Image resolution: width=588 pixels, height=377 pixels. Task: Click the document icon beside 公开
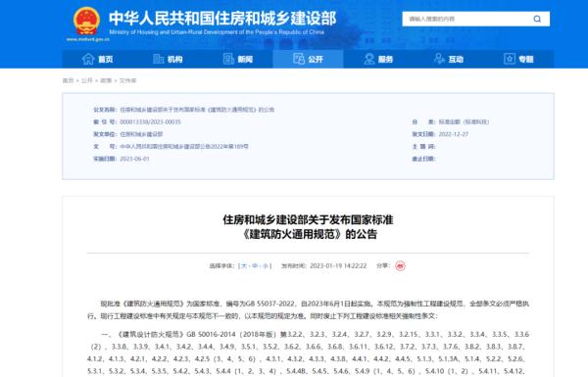pyautogui.click(x=299, y=59)
